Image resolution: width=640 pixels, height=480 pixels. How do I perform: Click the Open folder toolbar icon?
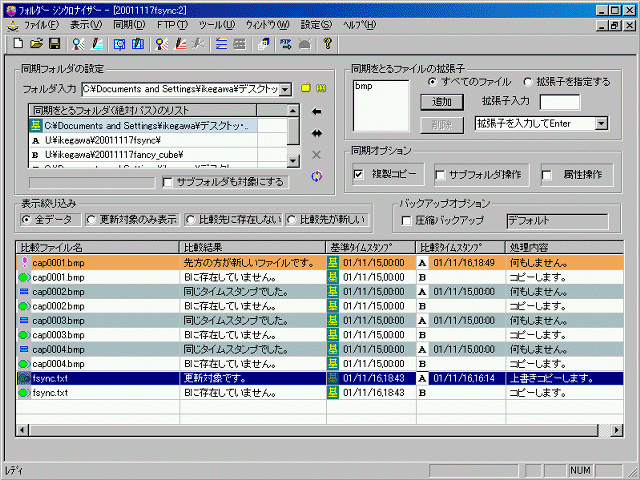pos(36,44)
